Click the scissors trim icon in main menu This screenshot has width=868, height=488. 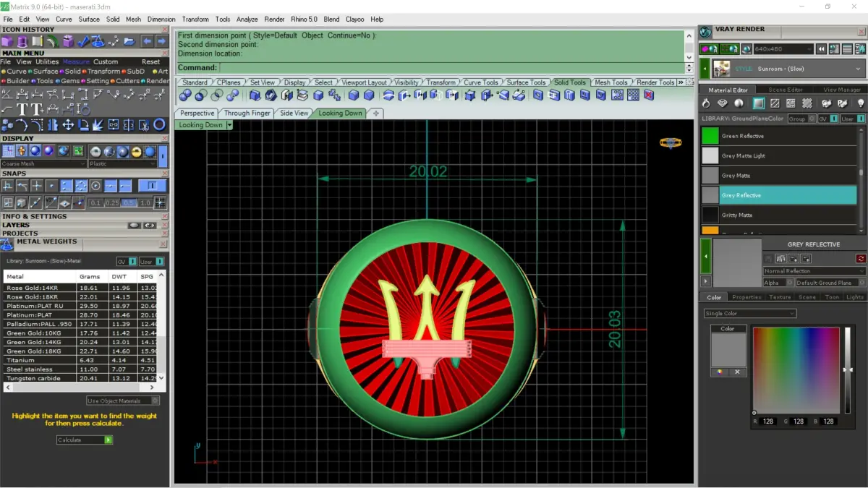(144, 124)
